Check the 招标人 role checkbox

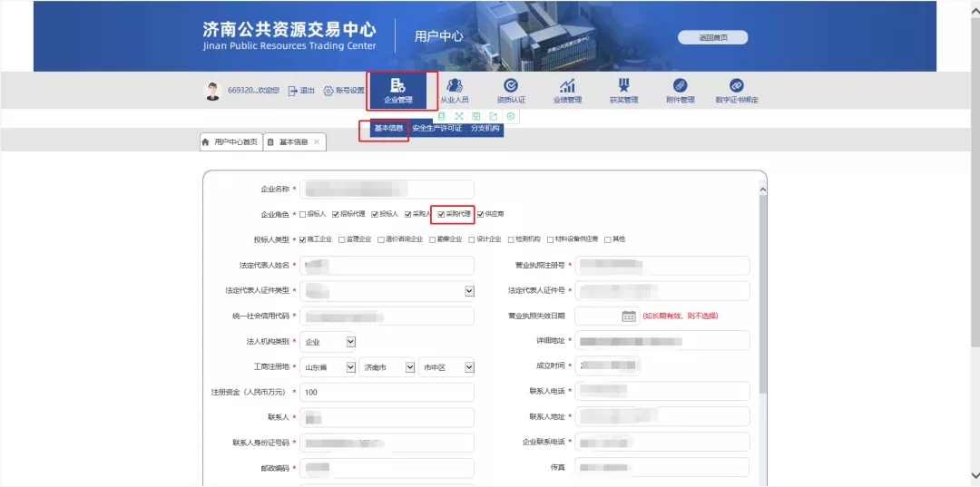(x=302, y=214)
